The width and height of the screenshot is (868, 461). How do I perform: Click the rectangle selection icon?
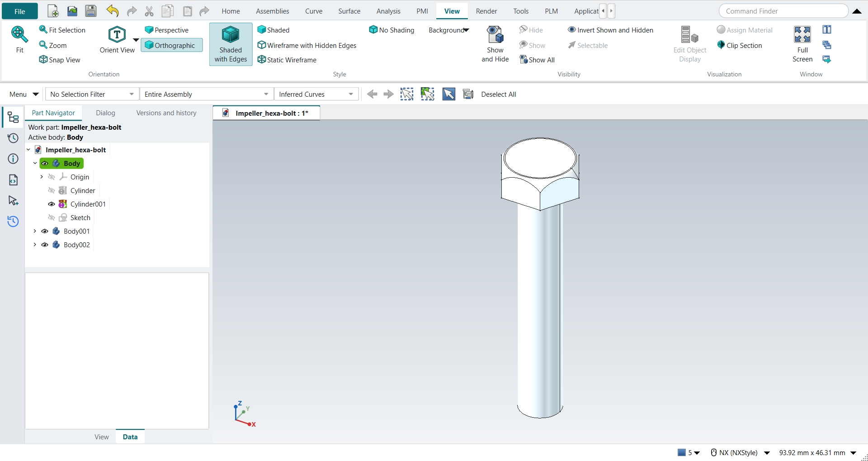(407, 94)
